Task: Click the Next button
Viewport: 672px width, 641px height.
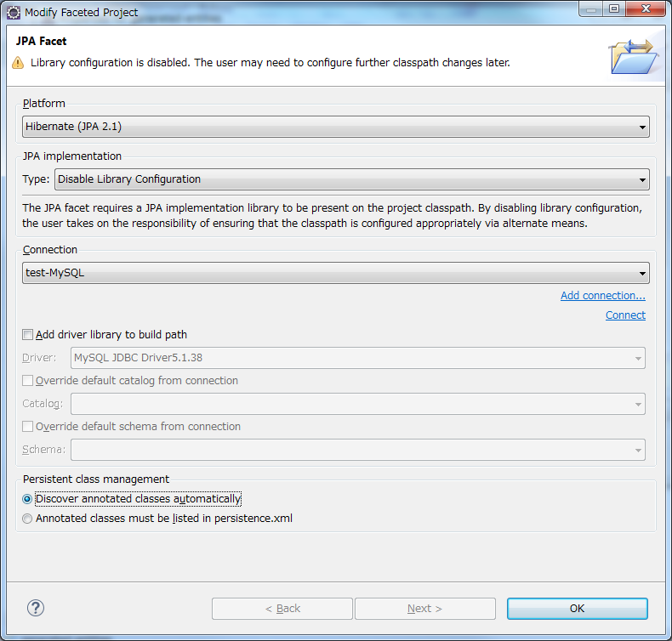Action: click(425, 609)
